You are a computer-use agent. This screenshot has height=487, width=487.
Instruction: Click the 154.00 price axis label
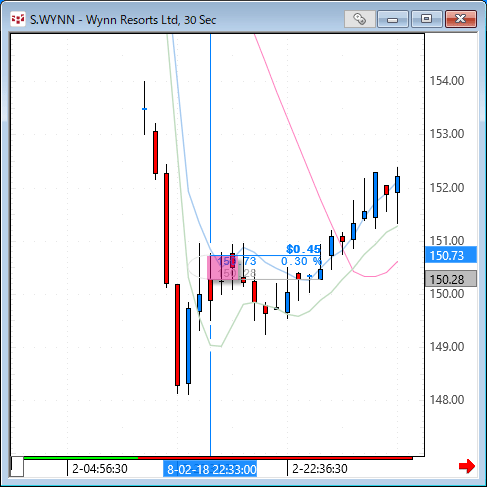point(447,81)
